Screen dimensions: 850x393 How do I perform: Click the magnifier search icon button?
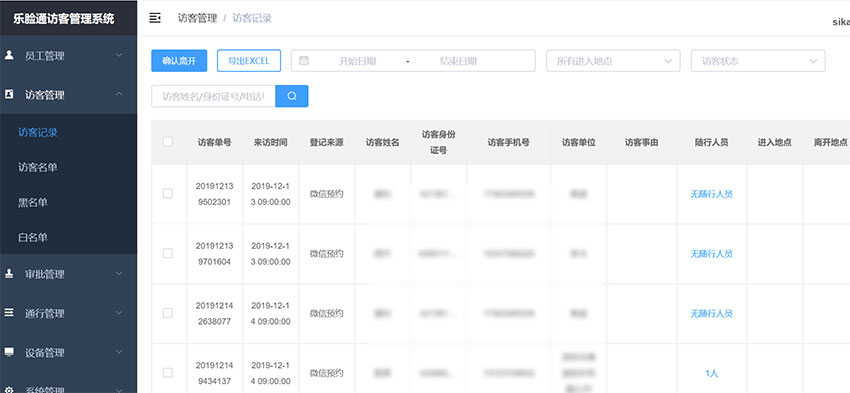tap(292, 96)
